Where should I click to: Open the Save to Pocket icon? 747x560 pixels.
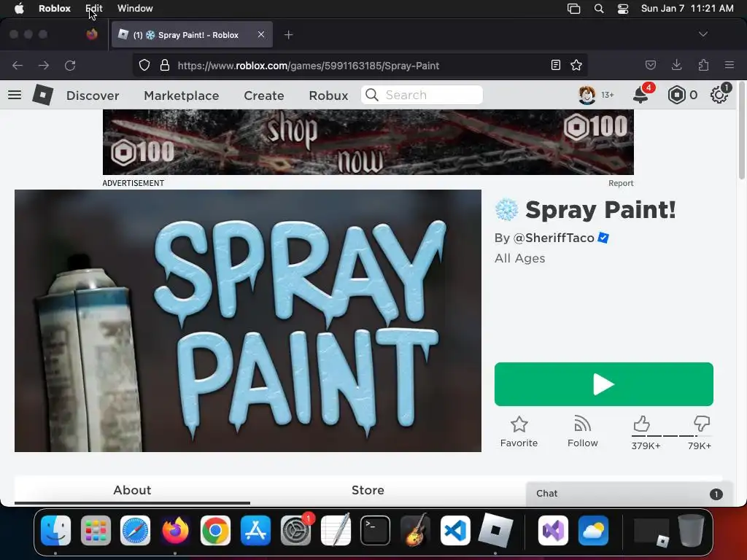click(x=650, y=65)
